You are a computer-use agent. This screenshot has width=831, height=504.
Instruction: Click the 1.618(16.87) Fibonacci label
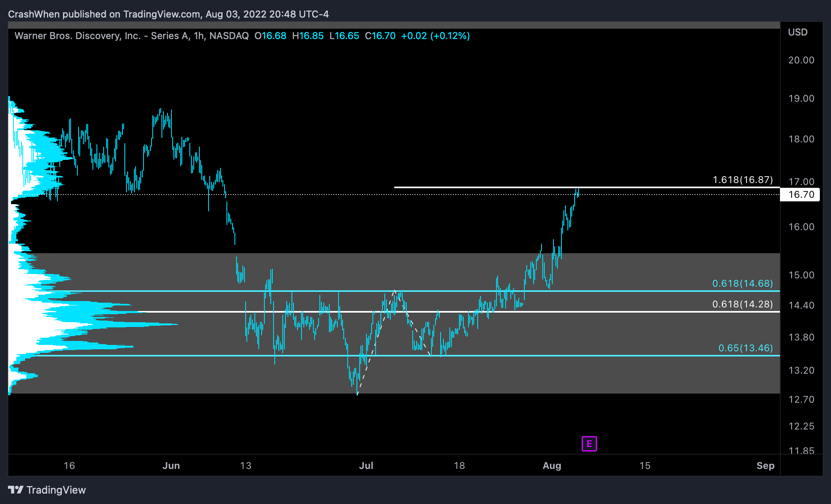tap(742, 180)
